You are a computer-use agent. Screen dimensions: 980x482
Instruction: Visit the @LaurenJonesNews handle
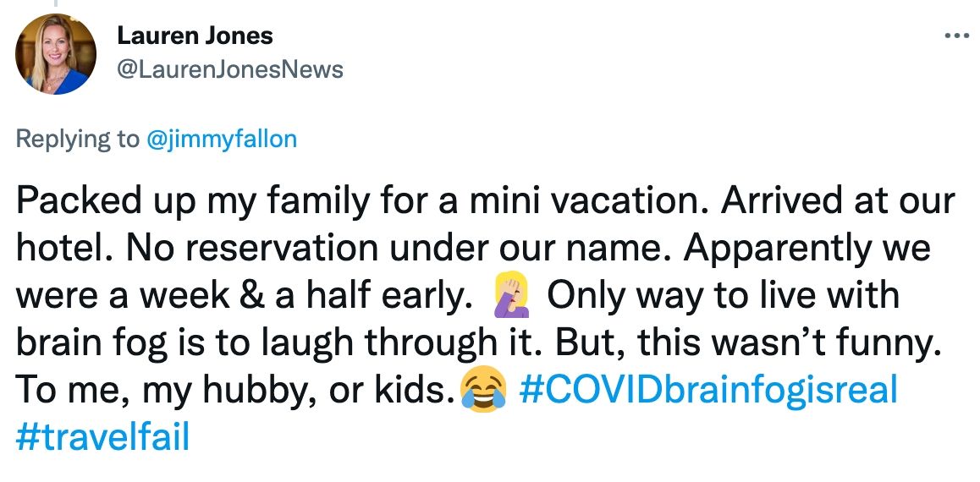tap(229, 69)
